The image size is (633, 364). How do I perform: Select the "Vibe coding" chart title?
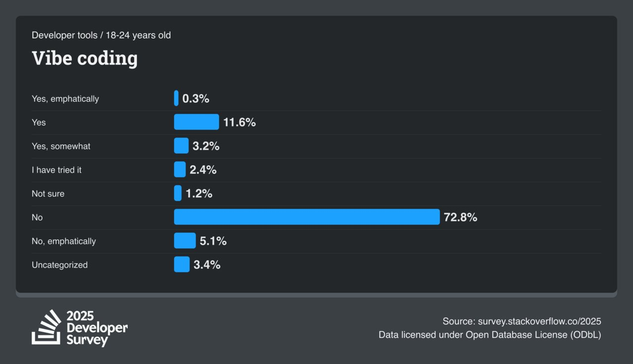[x=85, y=58]
